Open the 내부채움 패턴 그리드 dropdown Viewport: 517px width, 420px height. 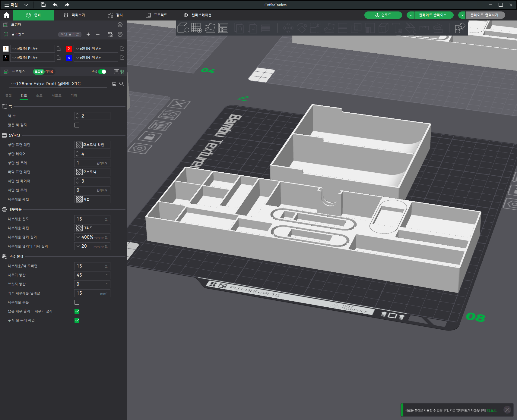coord(92,228)
